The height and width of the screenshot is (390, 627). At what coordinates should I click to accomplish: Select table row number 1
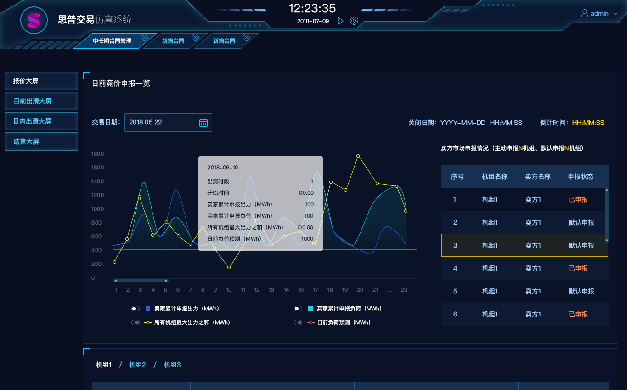(523, 200)
